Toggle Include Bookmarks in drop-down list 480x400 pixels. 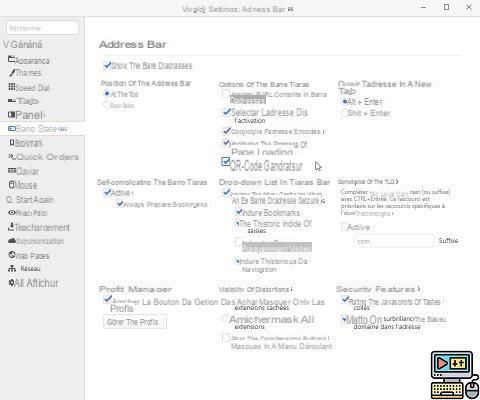pyautogui.click(x=239, y=212)
